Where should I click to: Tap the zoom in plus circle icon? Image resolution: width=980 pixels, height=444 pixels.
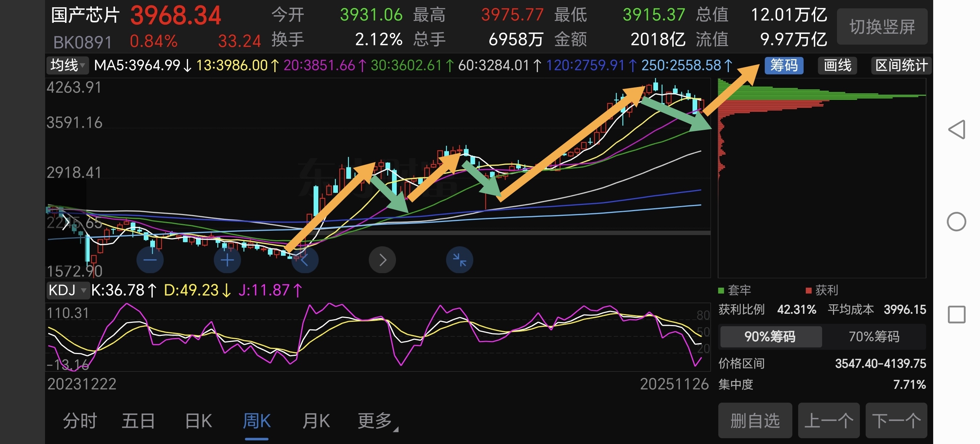coord(227,260)
